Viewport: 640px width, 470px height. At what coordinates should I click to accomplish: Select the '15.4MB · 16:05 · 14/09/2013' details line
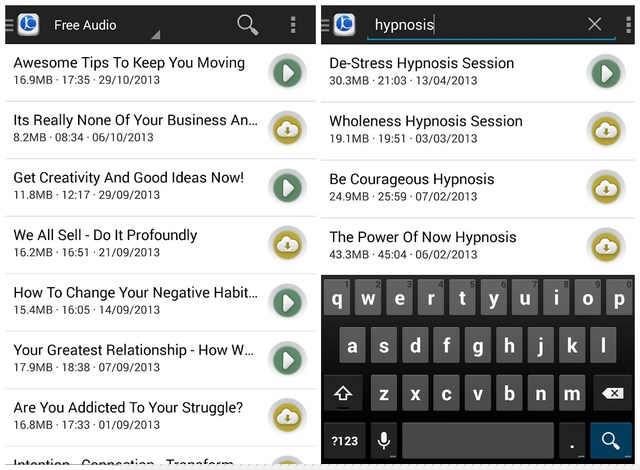pyautogui.click(x=87, y=310)
